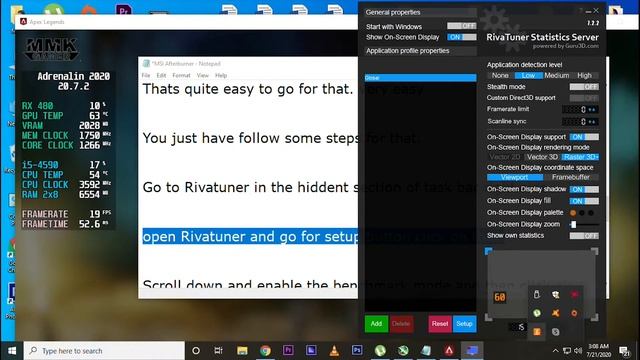Select Raster 3D rendering mode
This screenshot has width=640, height=360.
tap(580, 157)
